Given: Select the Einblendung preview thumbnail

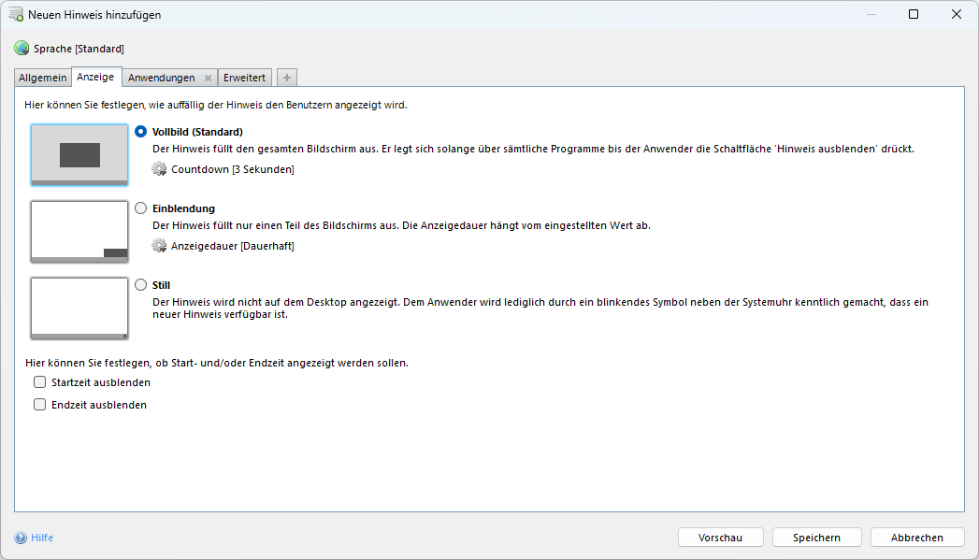Looking at the screenshot, I should (79, 231).
